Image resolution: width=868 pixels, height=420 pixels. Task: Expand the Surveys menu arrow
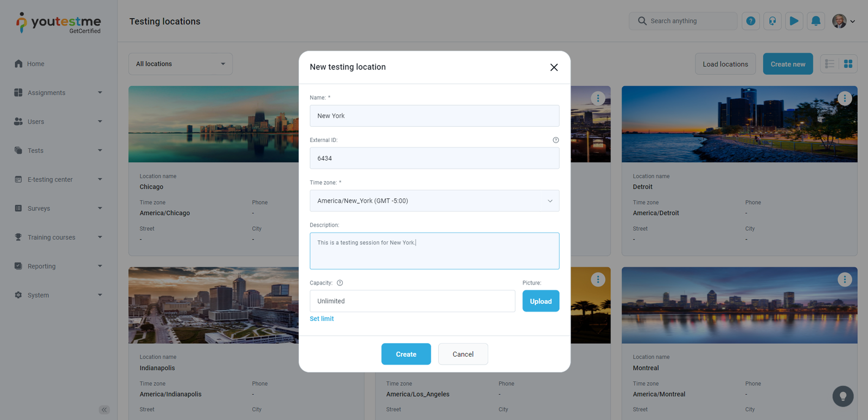(x=100, y=208)
